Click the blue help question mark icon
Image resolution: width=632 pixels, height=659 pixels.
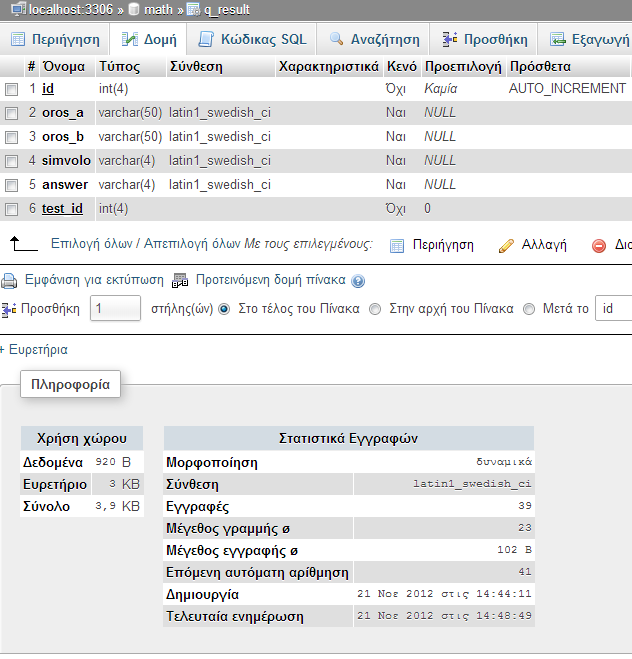[358, 281]
